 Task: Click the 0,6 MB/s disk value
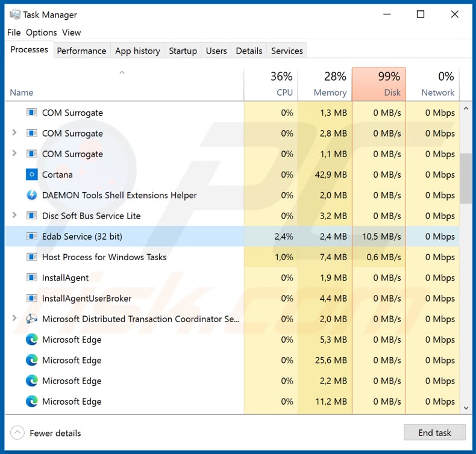[x=384, y=257]
